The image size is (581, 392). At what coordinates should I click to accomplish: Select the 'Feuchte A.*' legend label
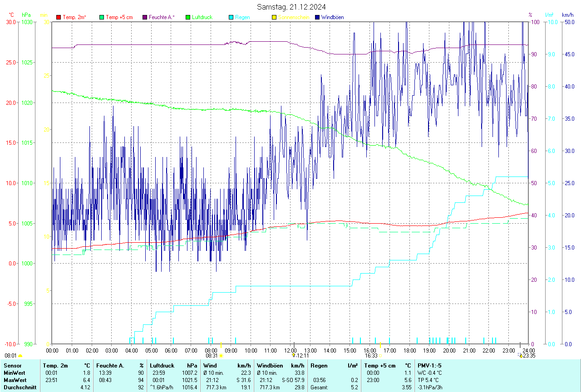162,17
